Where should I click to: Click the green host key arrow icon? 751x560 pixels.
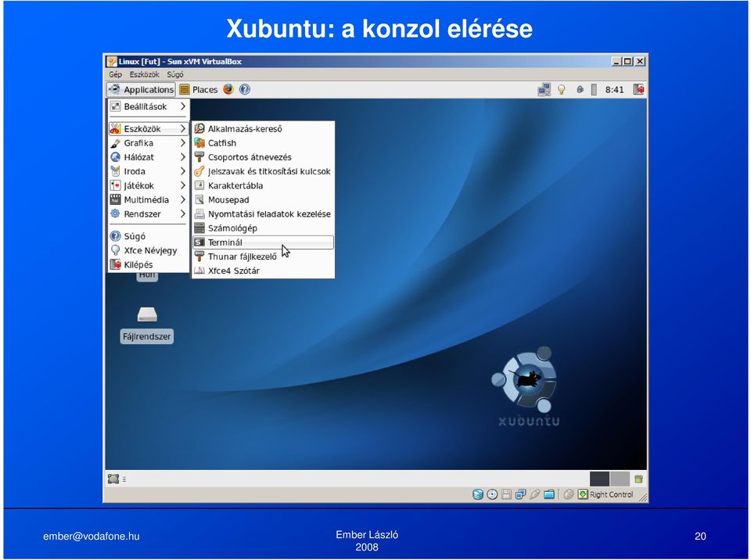tap(583, 494)
